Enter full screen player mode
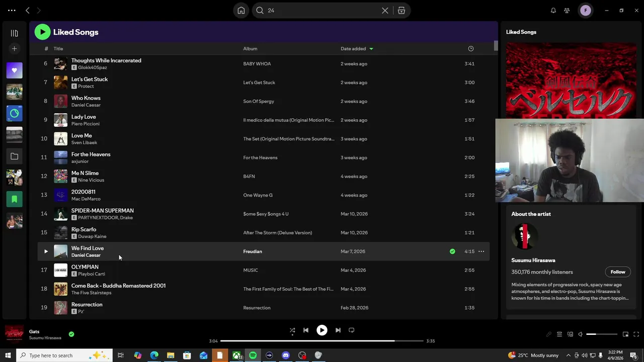The width and height of the screenshot is (644, 362). pyautogui.click(x=636, y=334)
